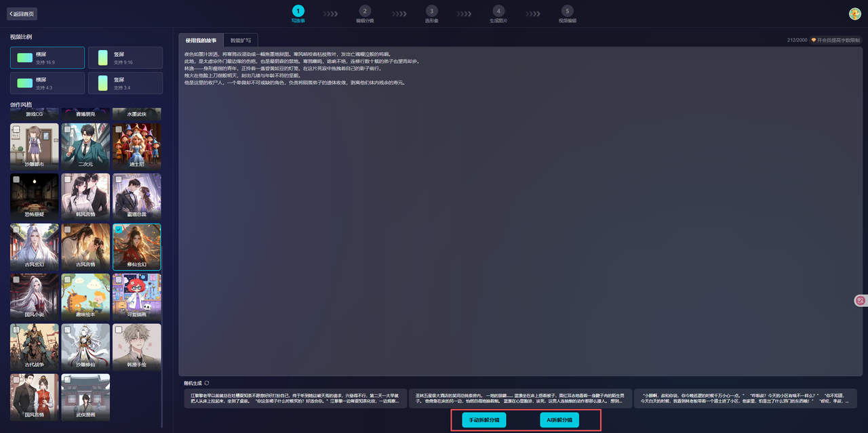
Task: Click step 4 生成图片 circle
Action: [498, 11]
